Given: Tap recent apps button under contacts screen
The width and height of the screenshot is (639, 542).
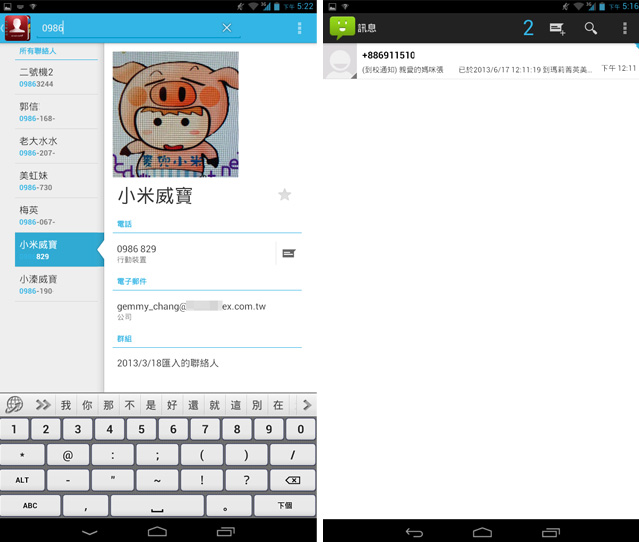Looking at the screenshot, I should pyautogui.click(x=225, y=531).
